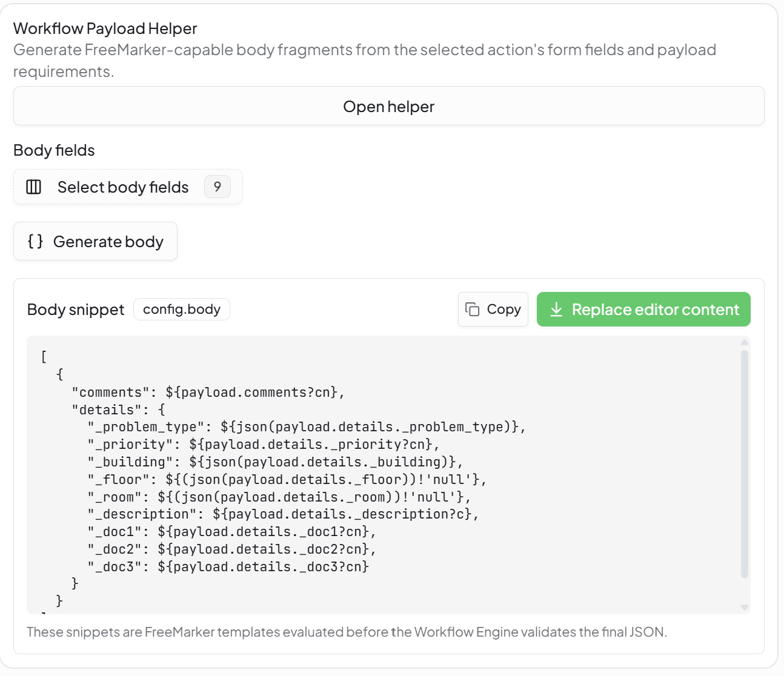The width and height of the screenshot is (784, 676).
Task: Click the "_priority" line in the snippet
Action: [264, 445]
